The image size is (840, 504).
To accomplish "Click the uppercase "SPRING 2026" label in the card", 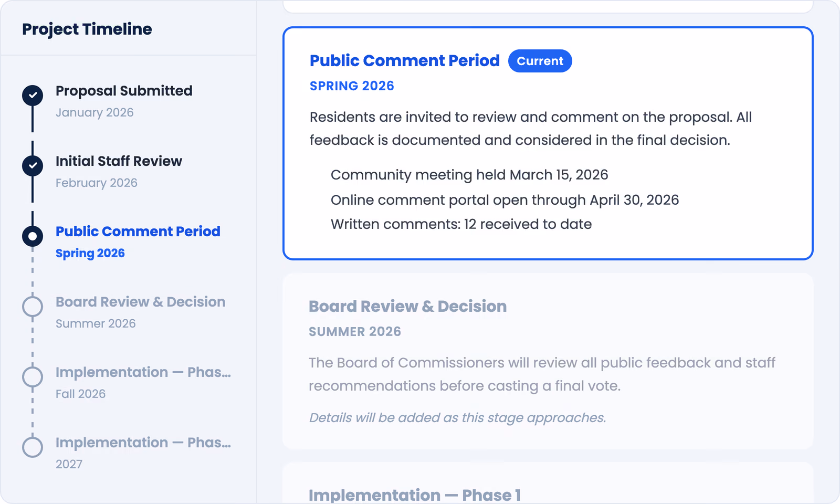I will 352,86.
